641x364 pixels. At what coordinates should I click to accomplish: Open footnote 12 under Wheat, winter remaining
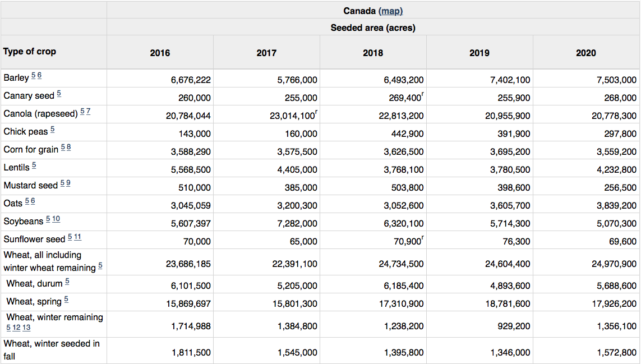pyautogui.click(x=16, y=328)
